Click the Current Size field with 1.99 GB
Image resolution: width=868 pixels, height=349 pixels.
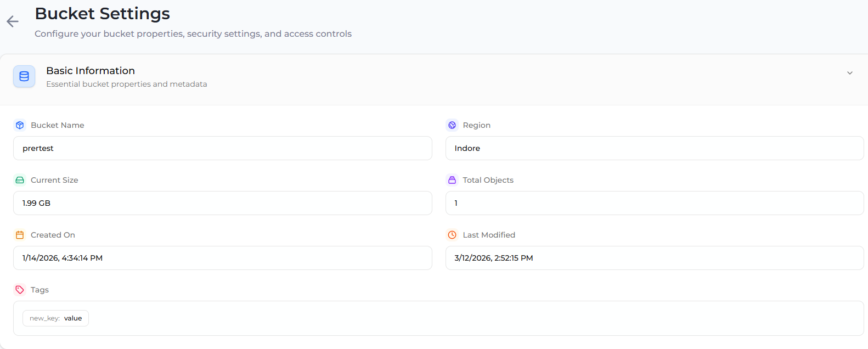(222, 203)
